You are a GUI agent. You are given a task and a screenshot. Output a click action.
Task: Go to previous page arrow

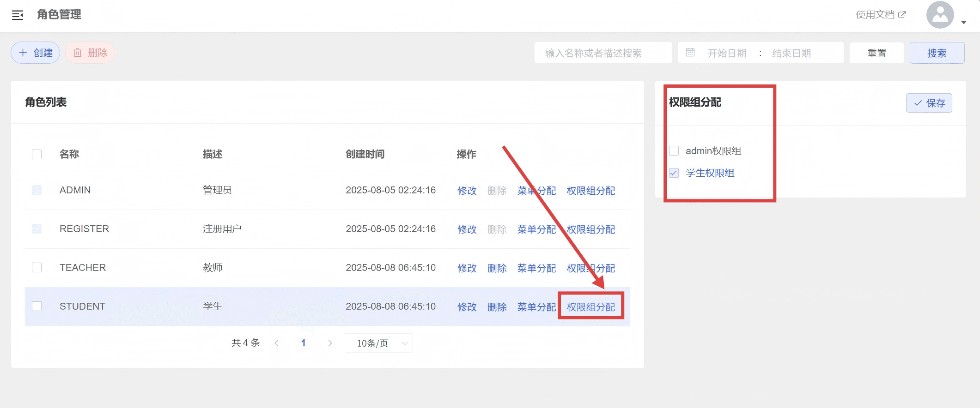(x=276, y=343)
